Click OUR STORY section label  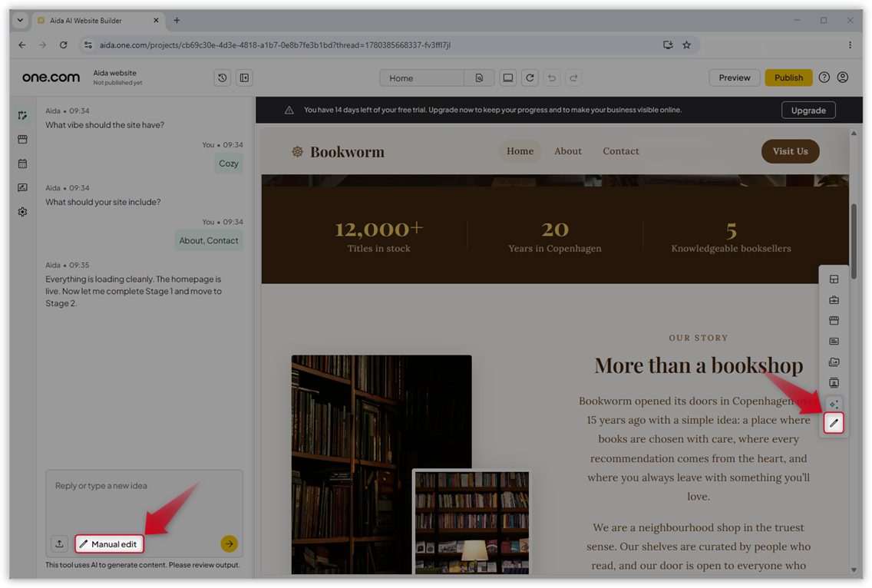tap(698, 339)
